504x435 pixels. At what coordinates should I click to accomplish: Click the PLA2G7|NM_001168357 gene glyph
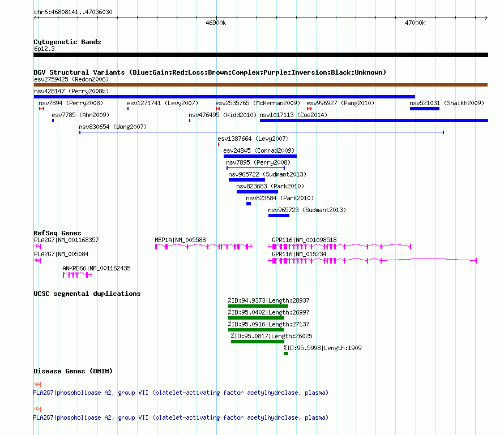[37, 247]
